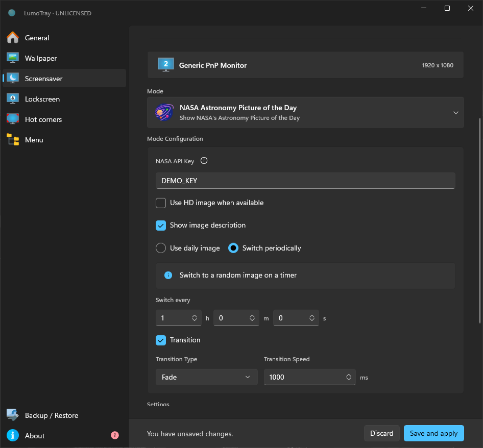Open the General settings home icon
The height and width of the screenshot is (448, 483).
(13, 38)
